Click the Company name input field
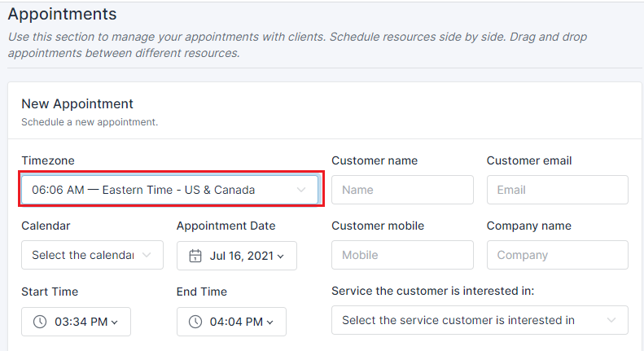Screen dimensions: 644x351 pos(558,255)
